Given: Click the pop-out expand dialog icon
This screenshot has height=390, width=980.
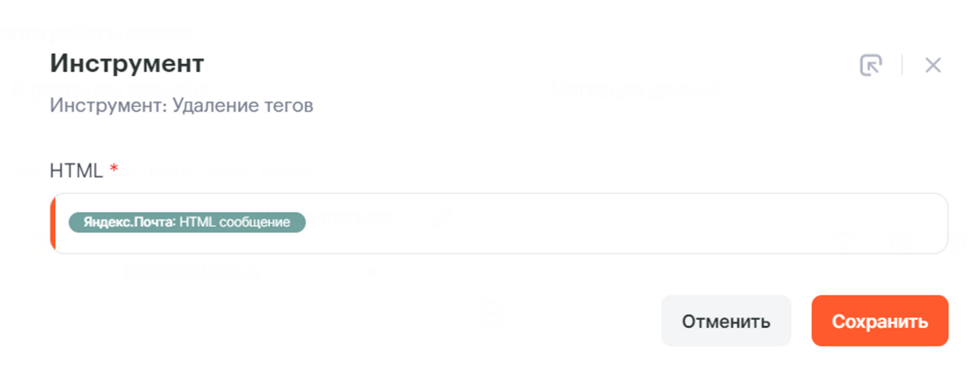Looking at the screenshot, I should pyautogui.click(x=870, y=65).
